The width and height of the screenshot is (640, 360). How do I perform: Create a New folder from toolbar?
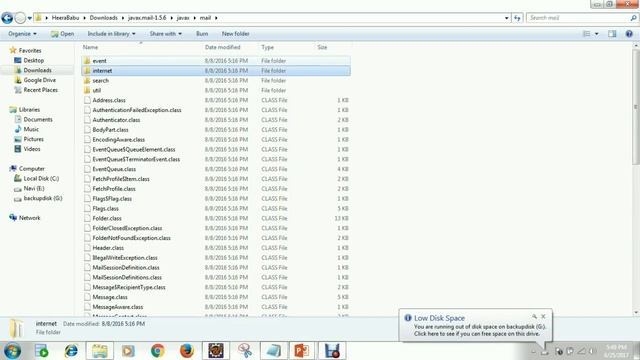pos(236,34)
